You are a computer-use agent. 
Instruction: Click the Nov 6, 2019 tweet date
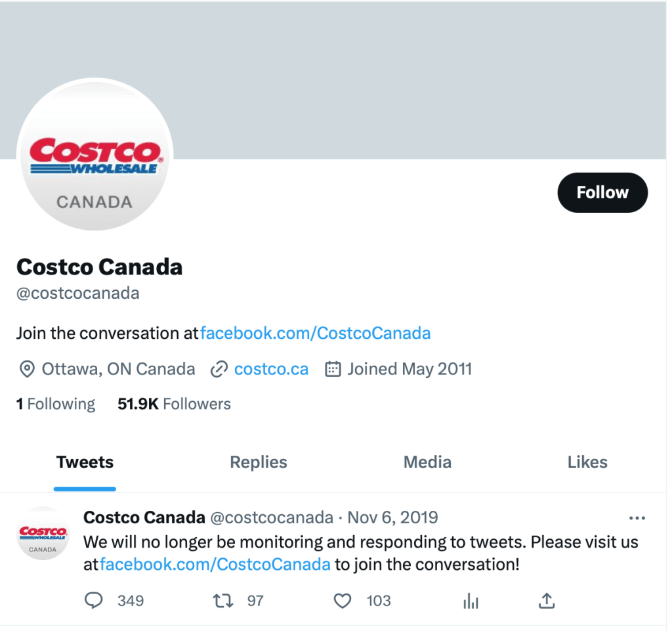tap(392, 517)
